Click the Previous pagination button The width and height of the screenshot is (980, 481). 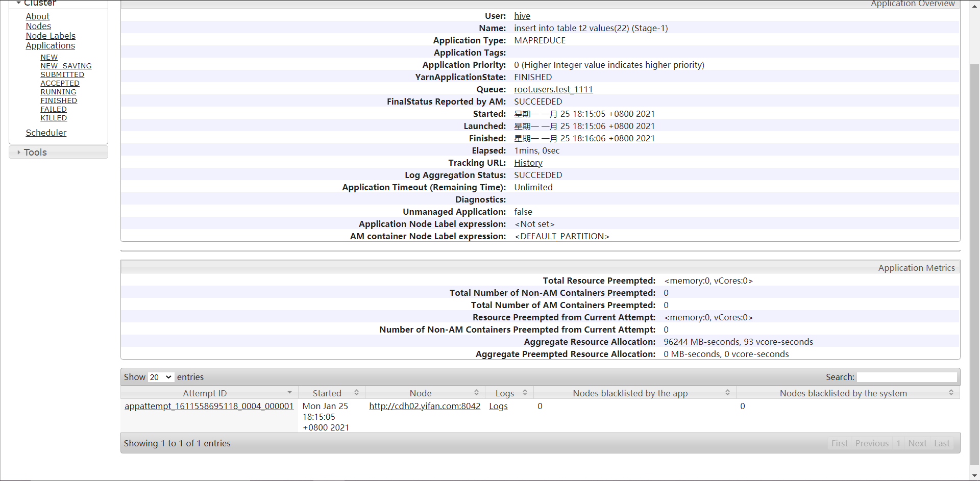(x=872, y=443)
